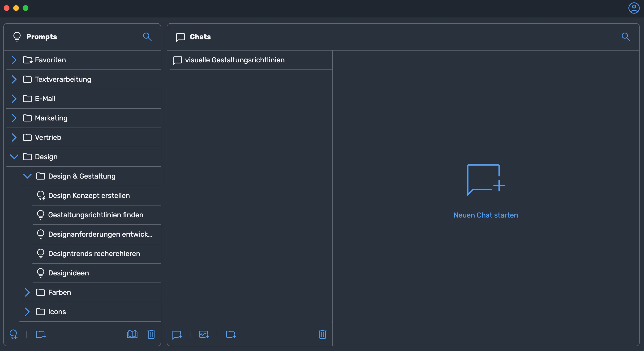Collapse the Design & Gestaltung subfolder
This screenshot has height=351, width=644.
pos(27,176)
